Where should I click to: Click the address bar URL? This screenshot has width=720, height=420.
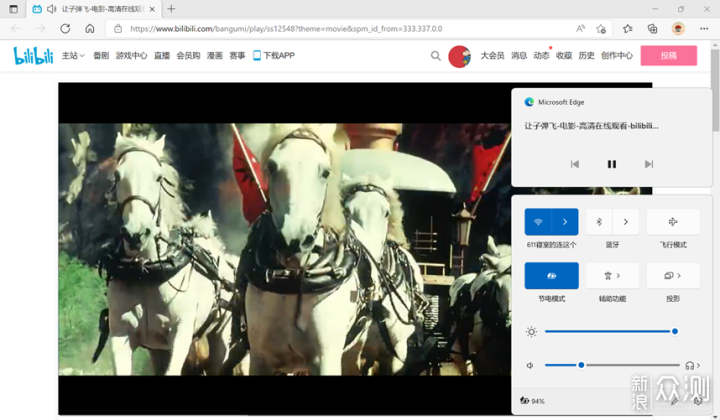click(x=286, y=28)
